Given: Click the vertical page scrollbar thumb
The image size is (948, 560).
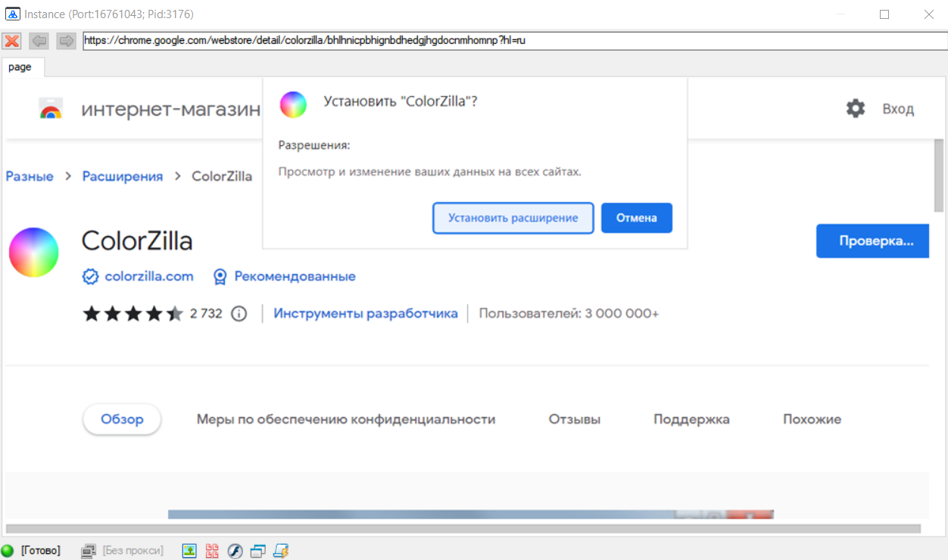Looking at the screenshot, I should tap(939, 176).
